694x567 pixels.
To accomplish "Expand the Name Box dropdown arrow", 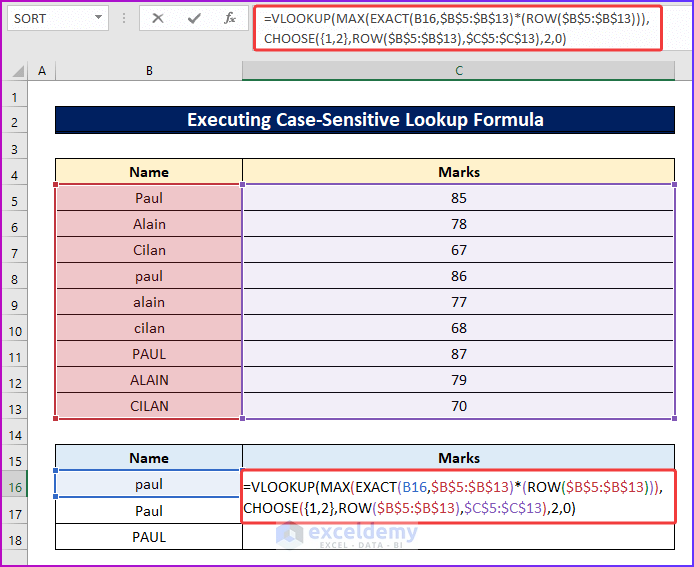I will click(98, 18).
